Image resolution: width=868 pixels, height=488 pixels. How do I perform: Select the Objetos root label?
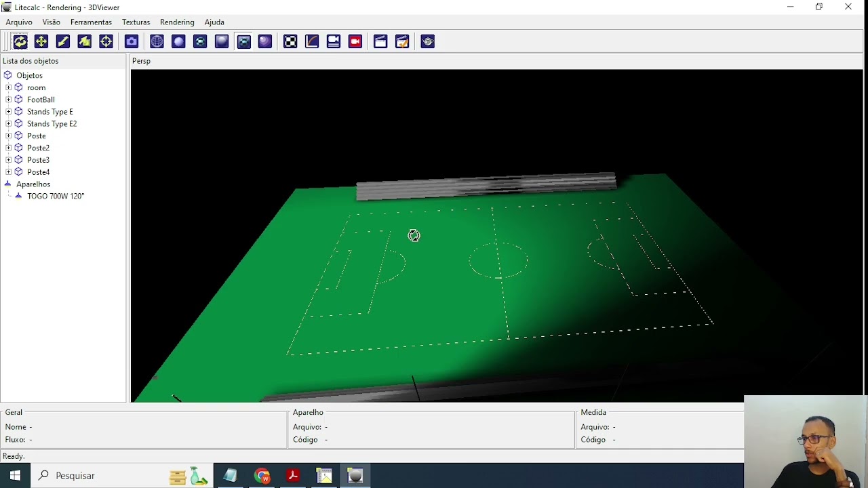coord(30,75)
